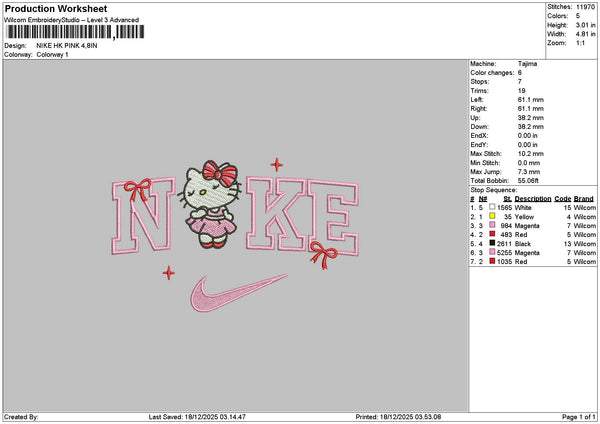Image resolution: width=600 pixels, height=424 pixels.
Task: Click the red sparkle above the letter K
Action: coord(277,165)
